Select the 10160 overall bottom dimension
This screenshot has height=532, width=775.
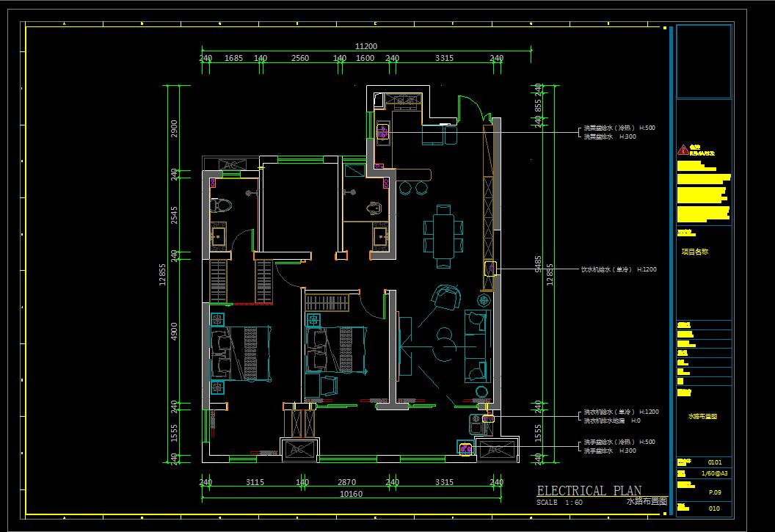tap(352, 494)
